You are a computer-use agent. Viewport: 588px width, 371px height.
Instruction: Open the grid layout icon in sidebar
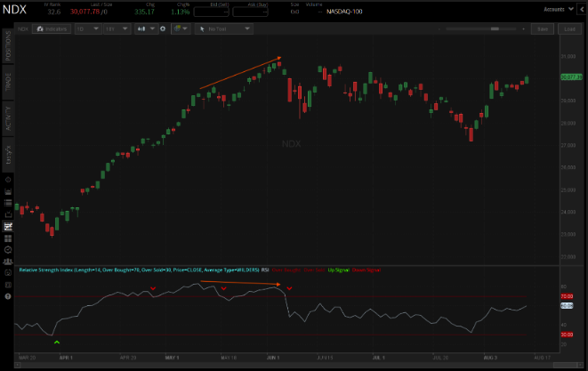coord(8,238)
